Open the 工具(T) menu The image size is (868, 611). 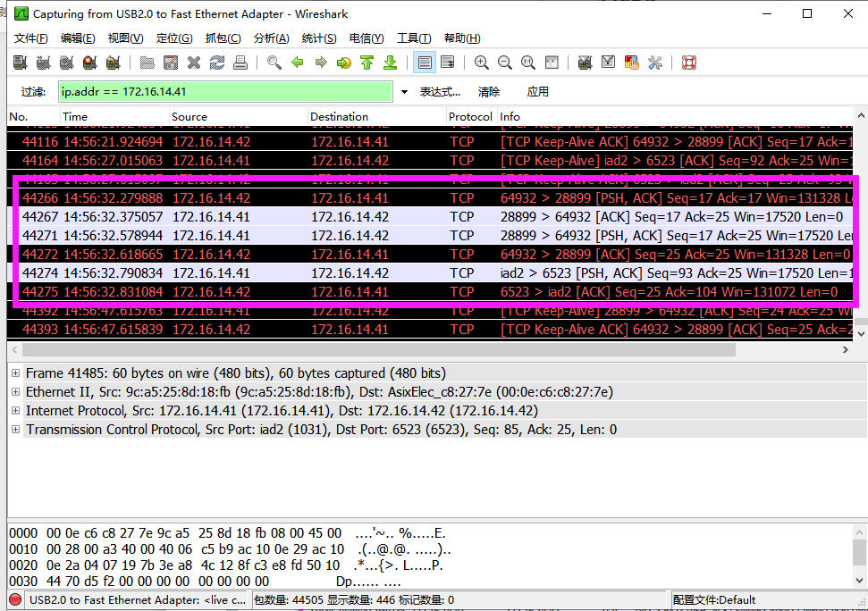pos(414,38)
